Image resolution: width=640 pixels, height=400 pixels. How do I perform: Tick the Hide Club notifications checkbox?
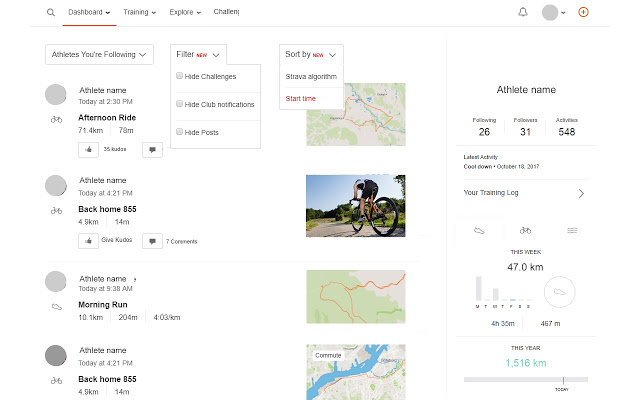click(x=179, y=104)
